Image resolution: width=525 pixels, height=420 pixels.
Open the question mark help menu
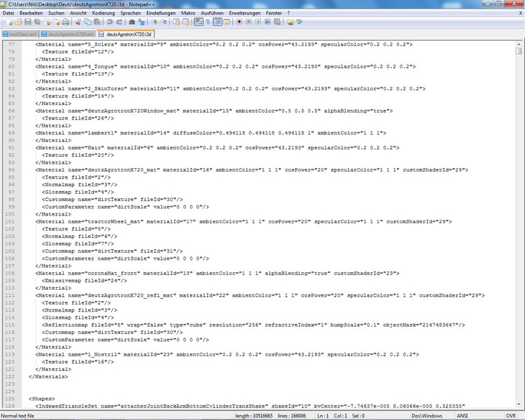[288, 13]
